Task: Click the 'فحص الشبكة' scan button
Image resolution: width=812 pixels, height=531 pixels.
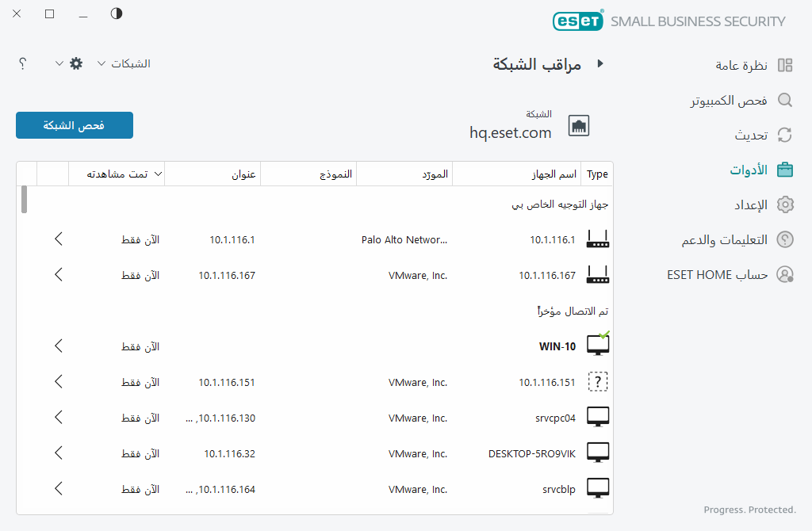Action: click(74, 125)
